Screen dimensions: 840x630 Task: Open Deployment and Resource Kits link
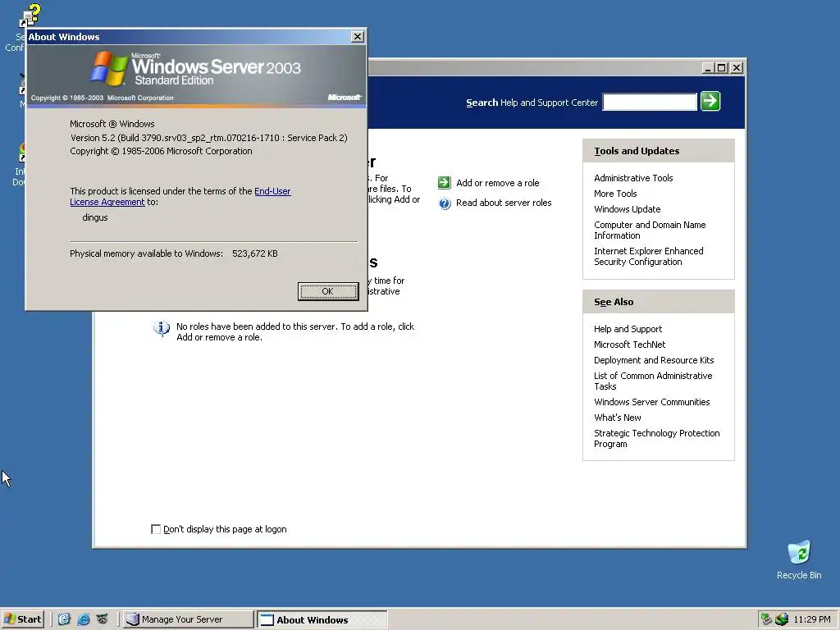(x=654, y=360)
